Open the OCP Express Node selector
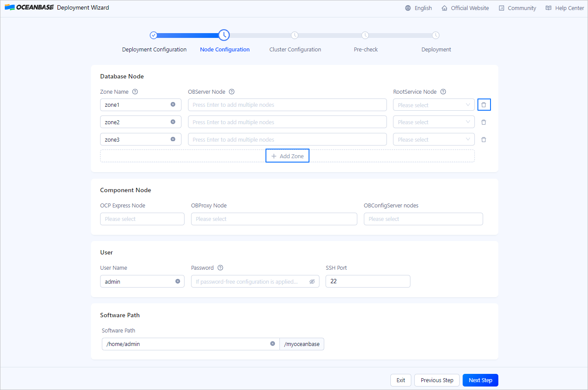 coord(142,219)
